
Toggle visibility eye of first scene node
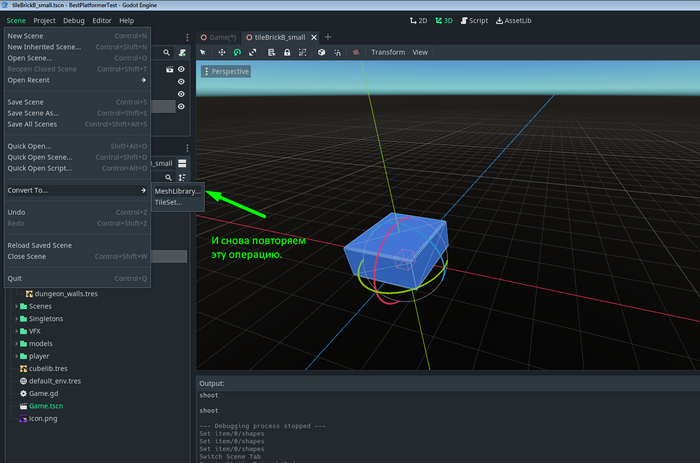click(182, 69)
